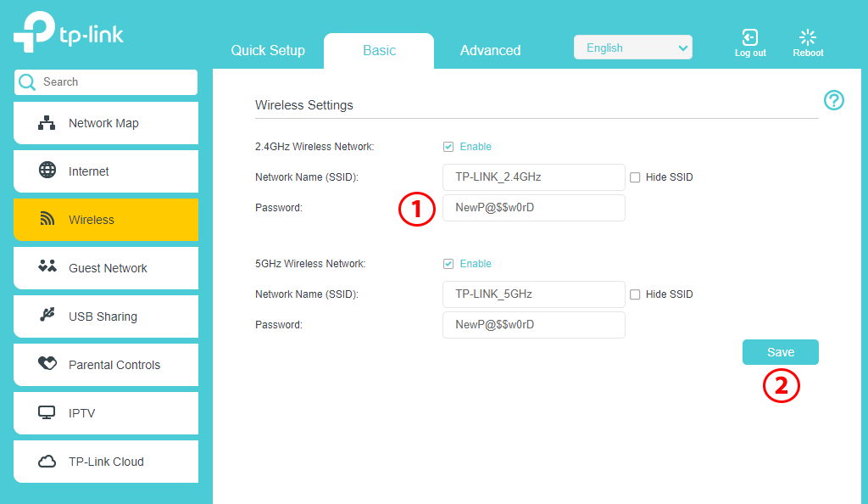Click the 2.4GHz Wireless Network label

point(314,147)
